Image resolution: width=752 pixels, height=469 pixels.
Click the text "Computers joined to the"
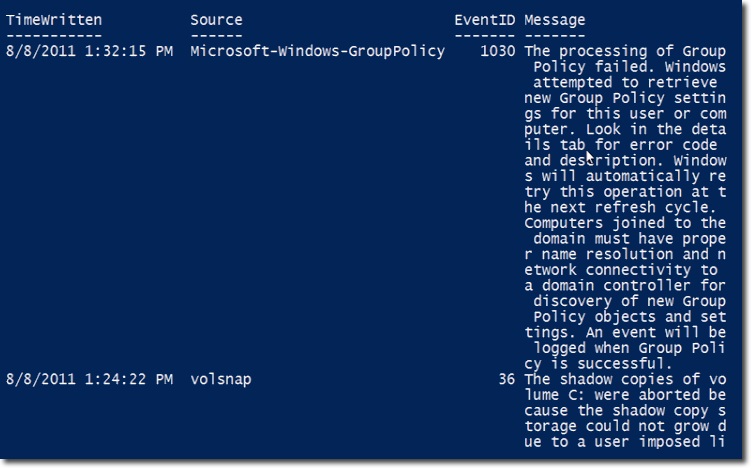click(x=624, y=222)
